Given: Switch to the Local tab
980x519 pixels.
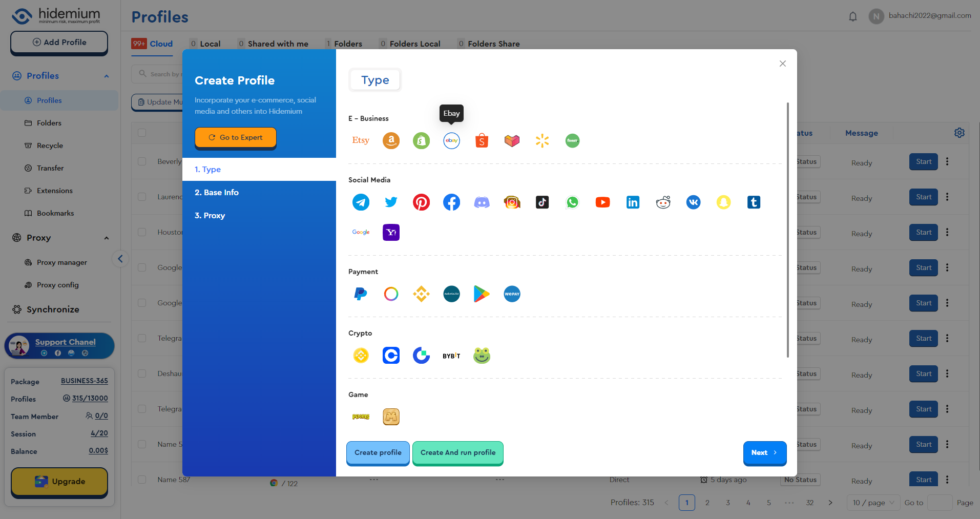Looking at the screenshot, I should tap(205, 44).
